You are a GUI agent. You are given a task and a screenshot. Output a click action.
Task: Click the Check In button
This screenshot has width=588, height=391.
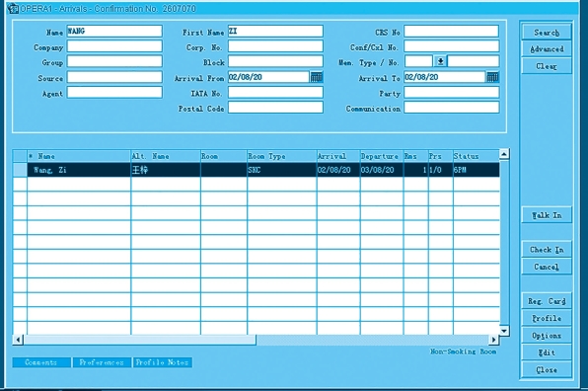click(x=547, y=250)
